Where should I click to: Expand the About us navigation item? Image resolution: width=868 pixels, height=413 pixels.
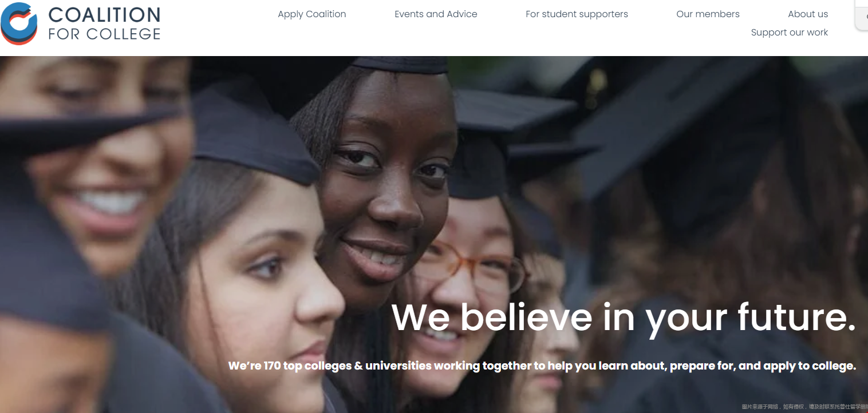(808, 14)
